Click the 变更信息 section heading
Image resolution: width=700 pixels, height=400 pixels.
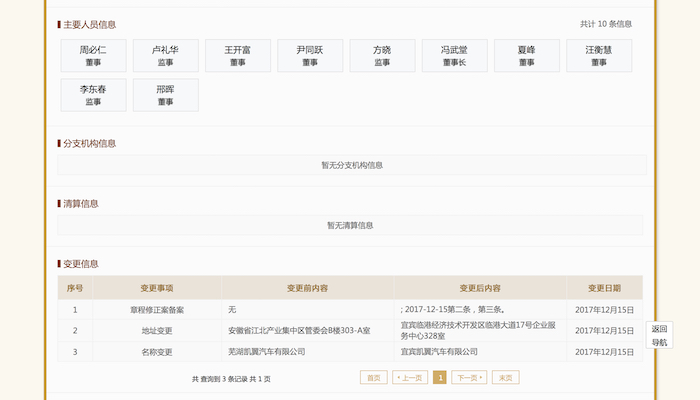(x=81, y=264)
